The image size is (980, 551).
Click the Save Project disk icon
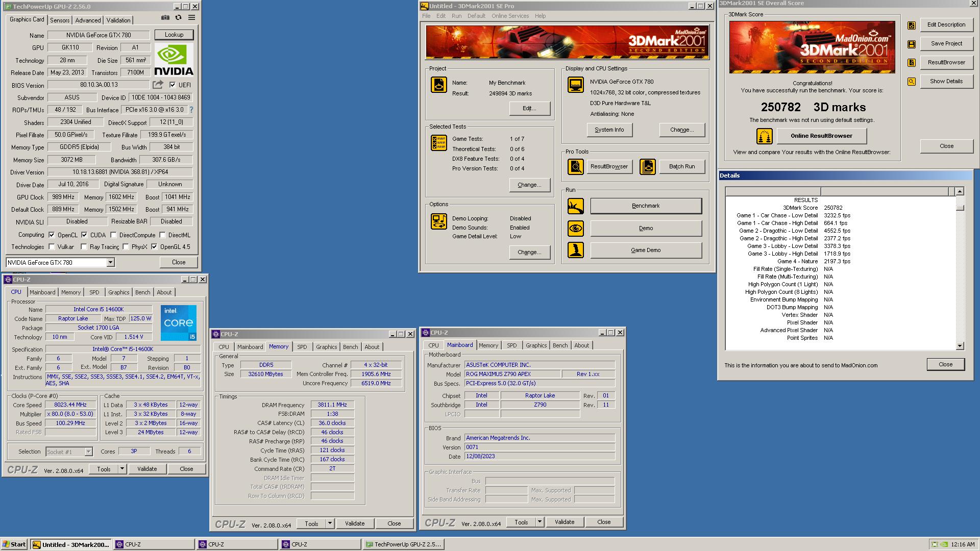pos(912,44)
